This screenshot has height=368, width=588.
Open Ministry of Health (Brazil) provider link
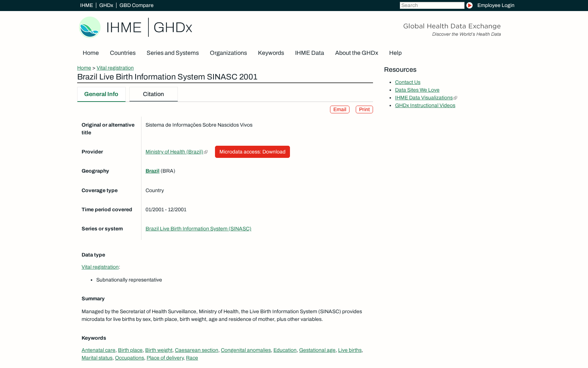(x=174, y=152)
